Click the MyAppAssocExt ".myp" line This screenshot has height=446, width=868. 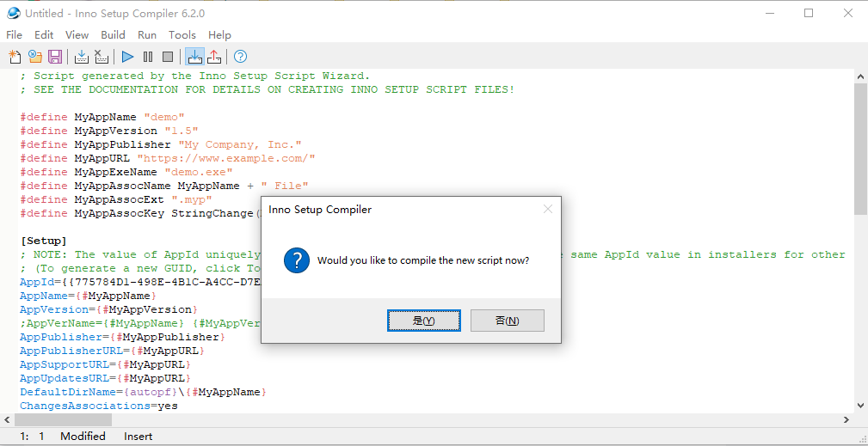click(115, 199)
